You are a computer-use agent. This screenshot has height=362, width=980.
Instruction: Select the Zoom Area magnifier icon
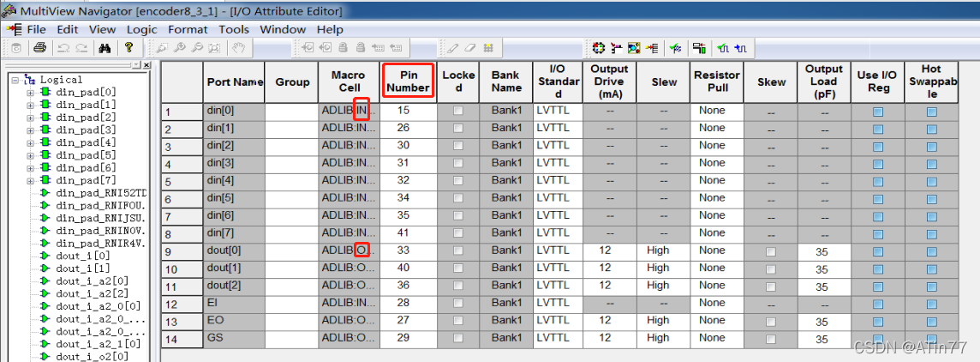[x=161, y=47]
